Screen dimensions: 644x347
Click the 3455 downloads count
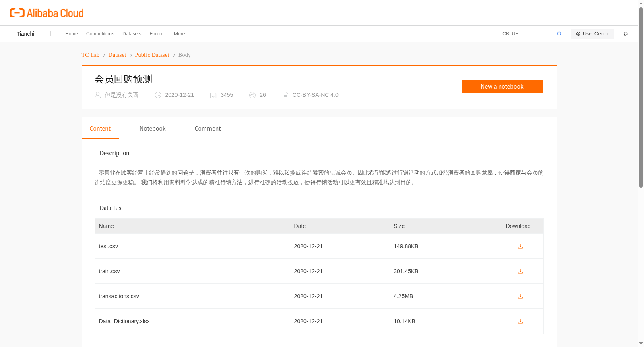(x=227, y=95)
